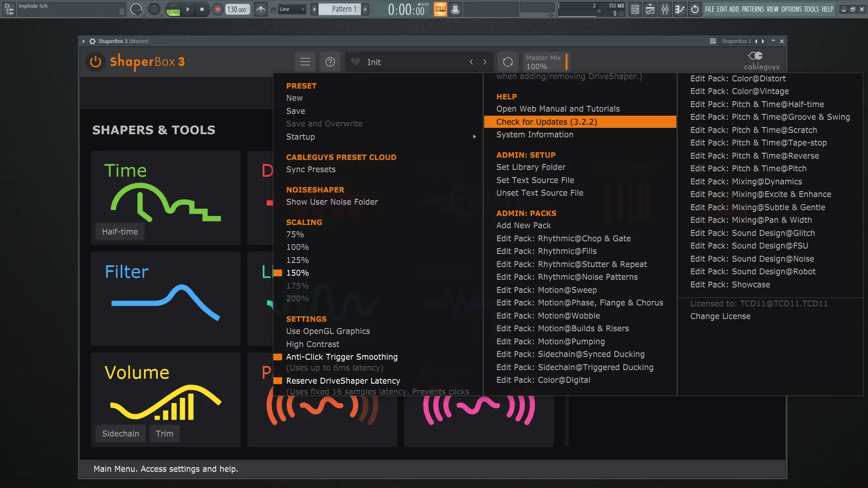Click Change License
The image size is (868, 488).
(720, 316)
